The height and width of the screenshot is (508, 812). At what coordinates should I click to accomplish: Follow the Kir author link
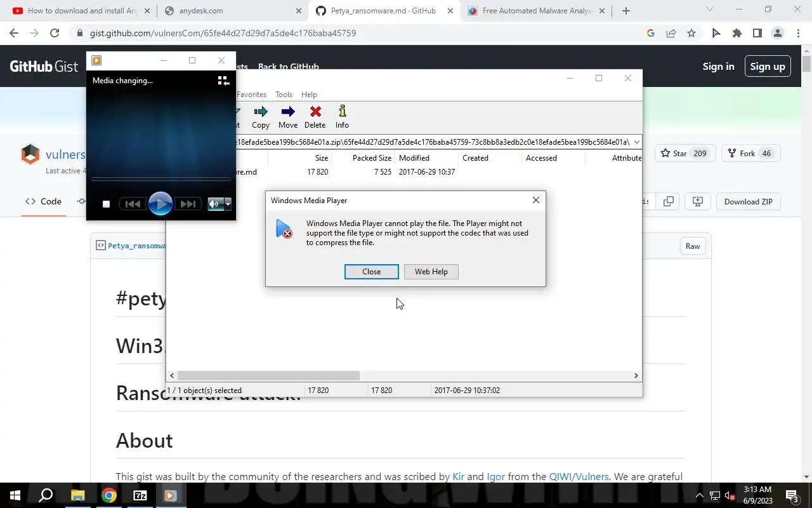coord(458,476)
